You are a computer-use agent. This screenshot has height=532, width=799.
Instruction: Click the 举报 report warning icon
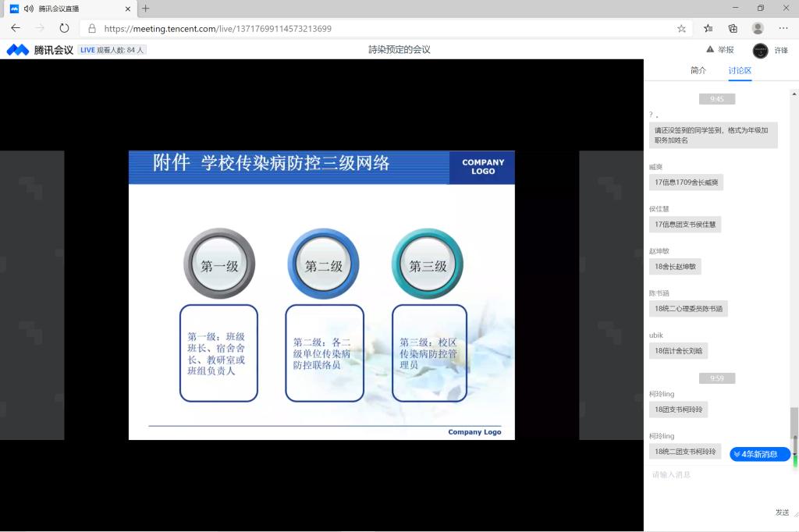pos(710,49)
